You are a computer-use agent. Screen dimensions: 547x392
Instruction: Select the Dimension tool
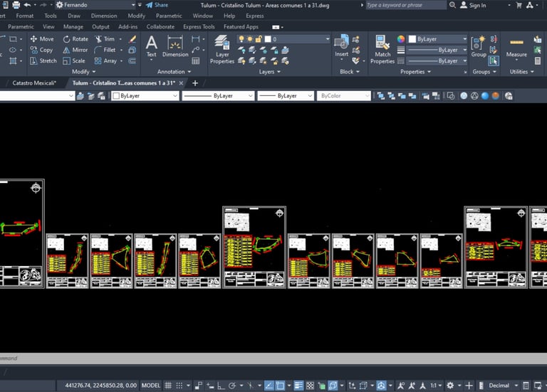175,46
